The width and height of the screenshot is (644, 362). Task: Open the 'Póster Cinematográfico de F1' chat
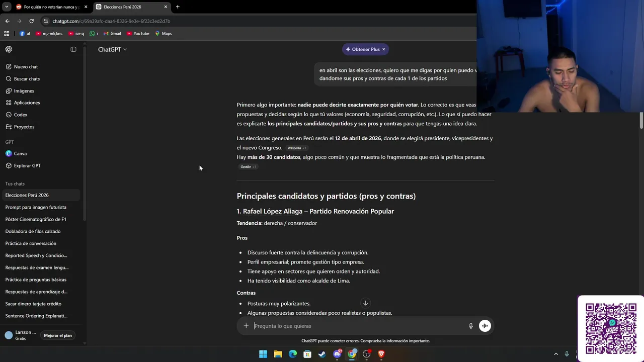[x=40, y=219]
